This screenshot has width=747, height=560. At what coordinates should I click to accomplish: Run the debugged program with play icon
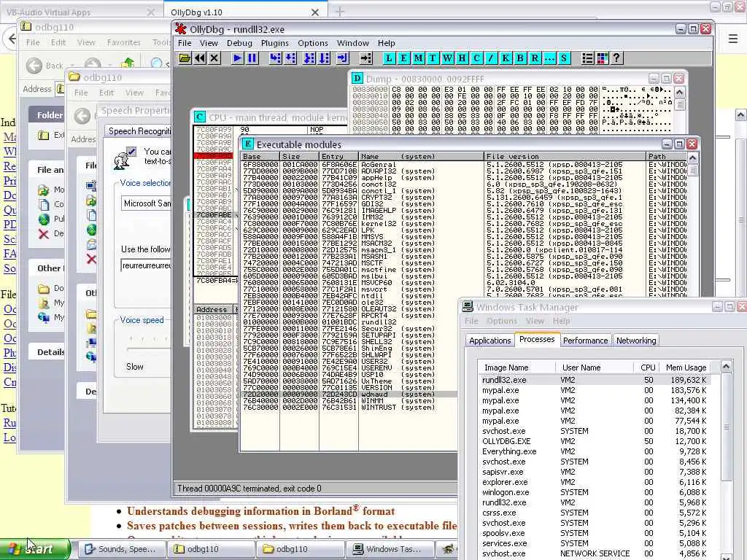point(237,58)
